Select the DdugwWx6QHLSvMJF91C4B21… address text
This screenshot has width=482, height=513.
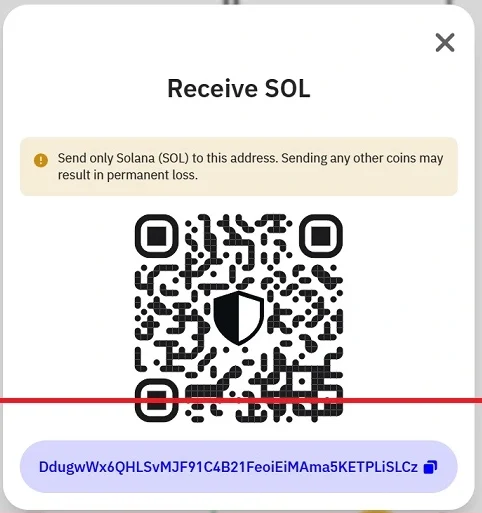tap(228, 467)
